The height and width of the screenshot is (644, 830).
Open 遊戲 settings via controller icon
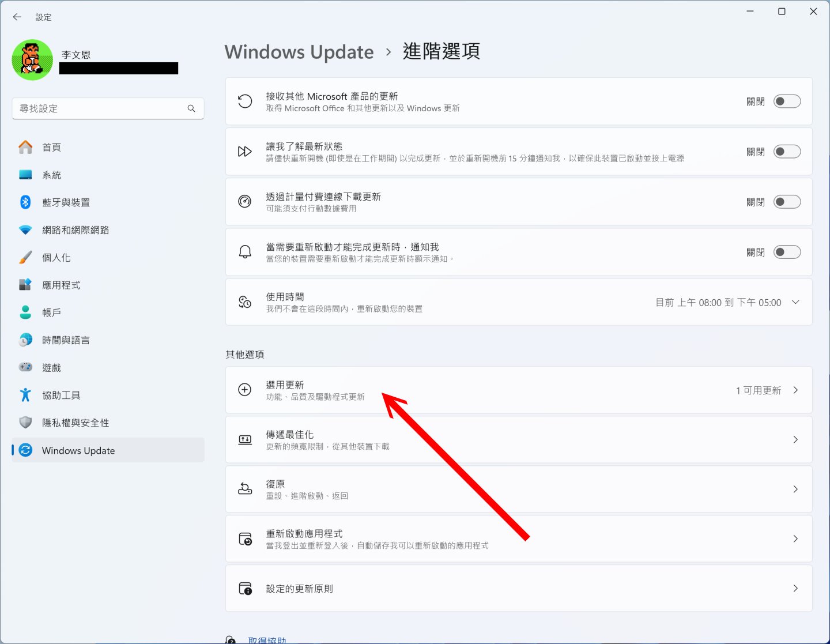[x=25, y=367]
